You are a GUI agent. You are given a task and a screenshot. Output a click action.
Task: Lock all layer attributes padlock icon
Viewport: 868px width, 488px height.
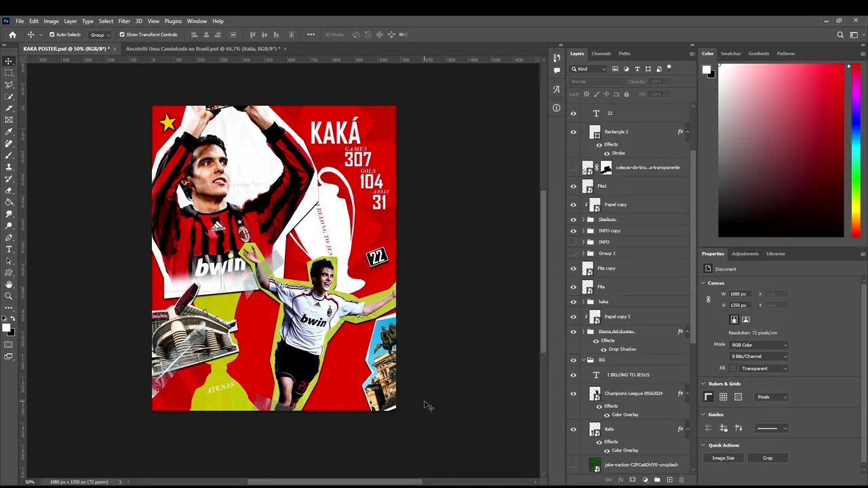coord(626,94)
